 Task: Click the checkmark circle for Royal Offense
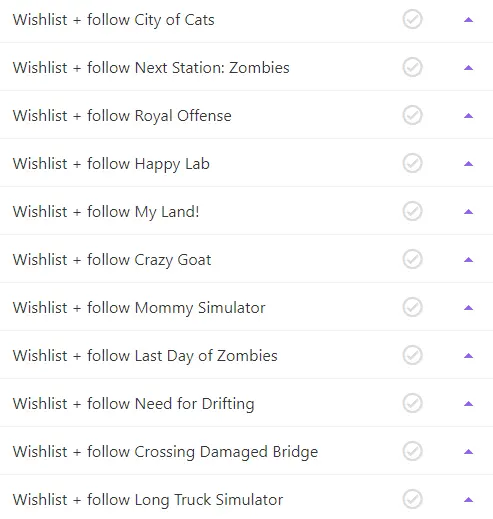coord(412,116)
